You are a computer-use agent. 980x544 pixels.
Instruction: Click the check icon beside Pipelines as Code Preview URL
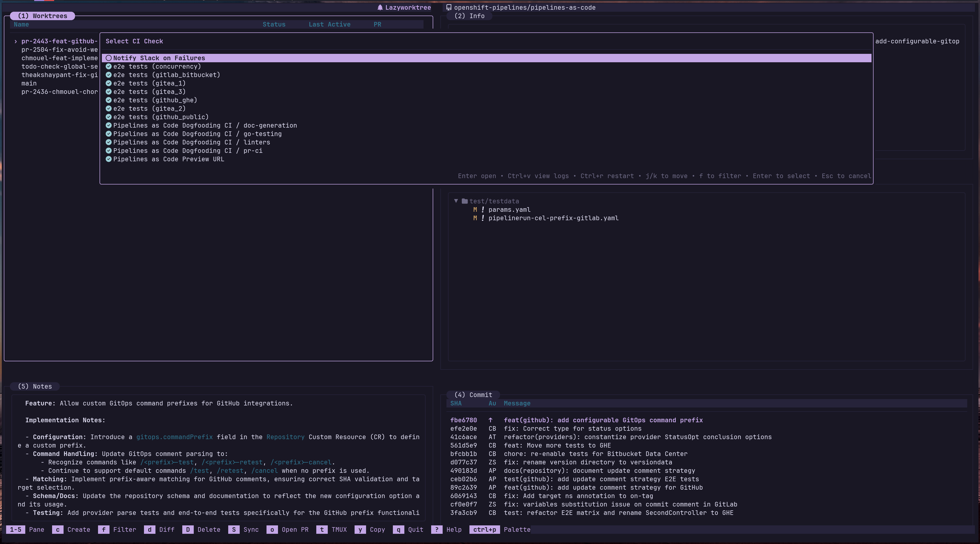click(108, 159)
